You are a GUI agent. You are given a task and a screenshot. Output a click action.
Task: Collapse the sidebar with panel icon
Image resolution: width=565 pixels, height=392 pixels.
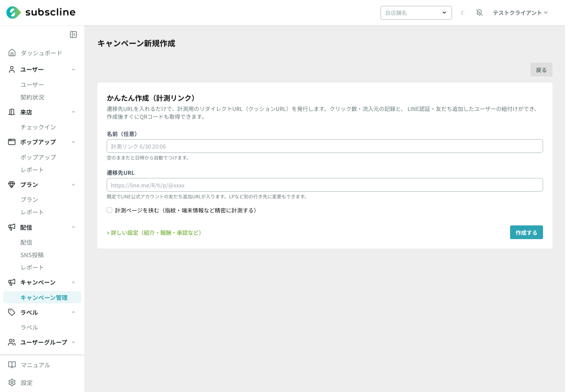click(73, 34)
